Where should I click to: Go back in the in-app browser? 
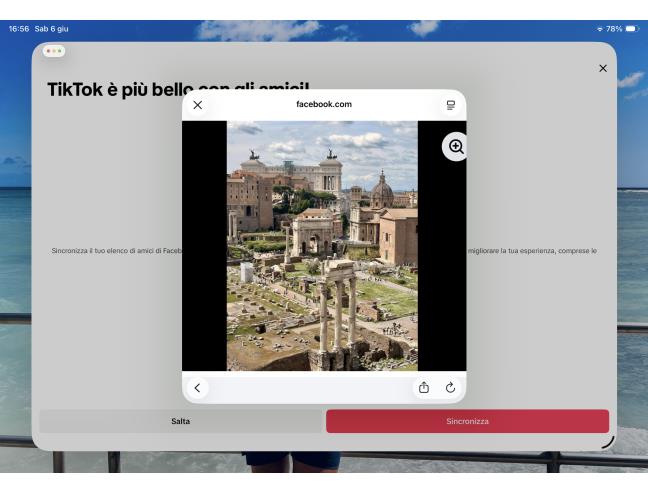pos(198,388)
